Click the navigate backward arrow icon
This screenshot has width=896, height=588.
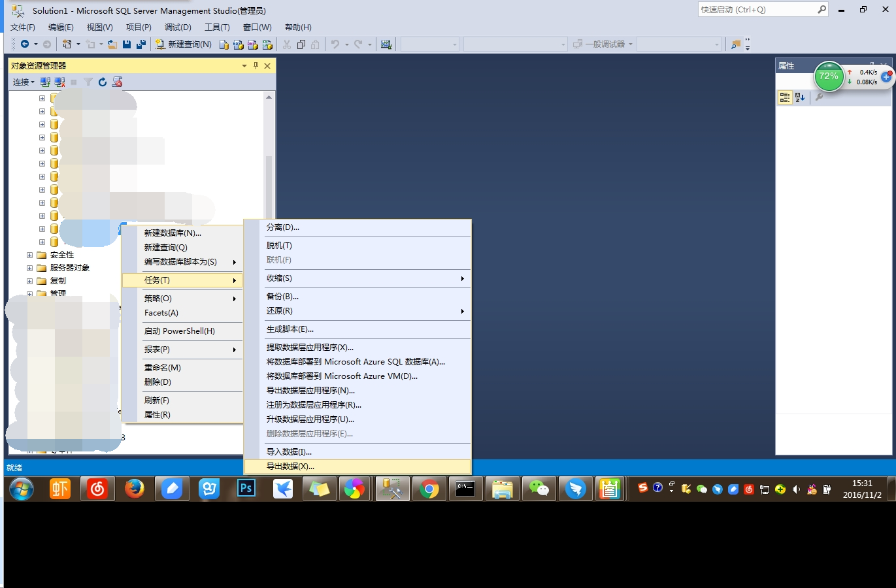(x=25, y=44)
